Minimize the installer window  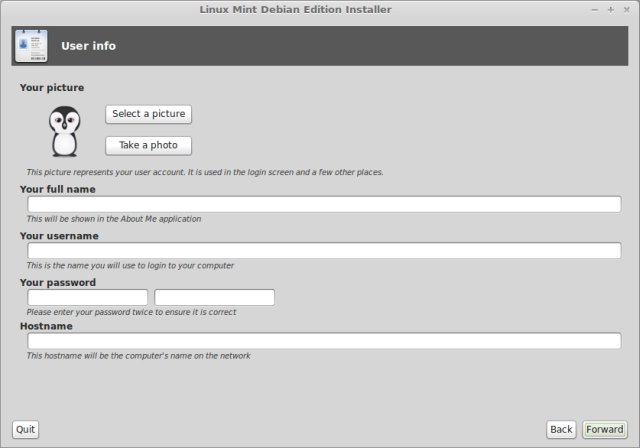[x=595, y=10]
